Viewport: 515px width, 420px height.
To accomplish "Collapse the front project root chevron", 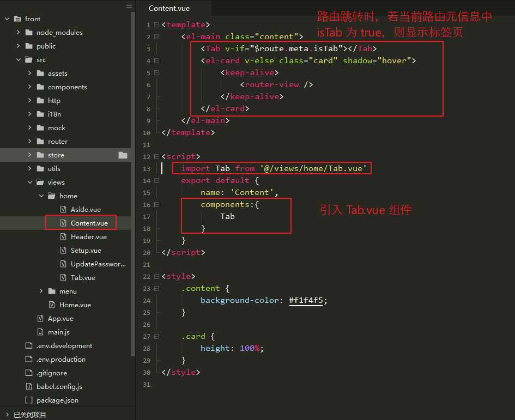I will pos(7,19).
